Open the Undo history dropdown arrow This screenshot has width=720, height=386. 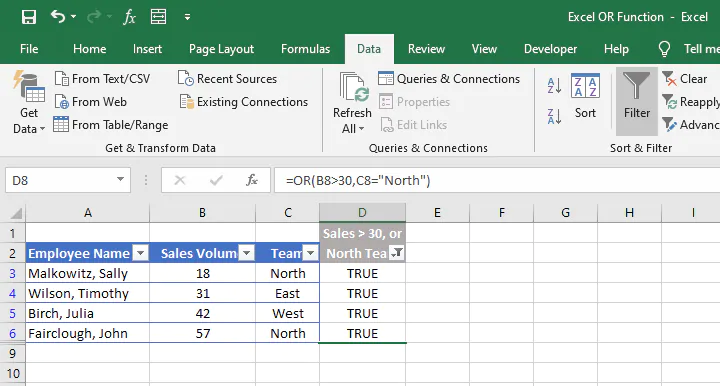click(73, 17)
